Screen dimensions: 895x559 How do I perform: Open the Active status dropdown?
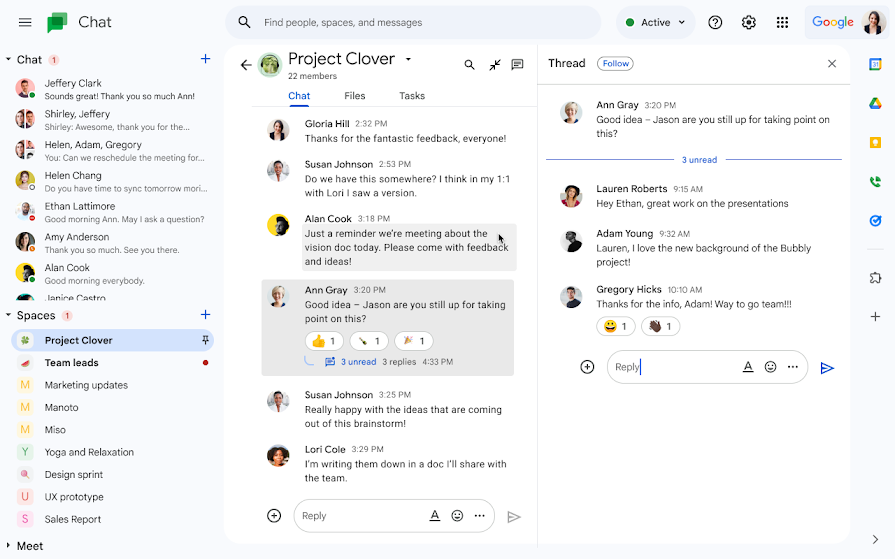click(x=655, y=22)
